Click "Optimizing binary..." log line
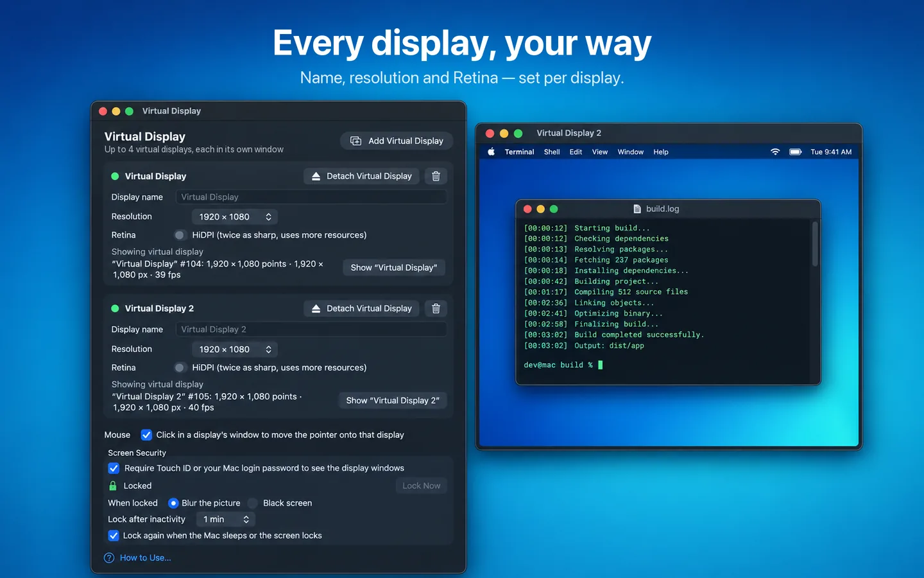 tap(594, 313)
